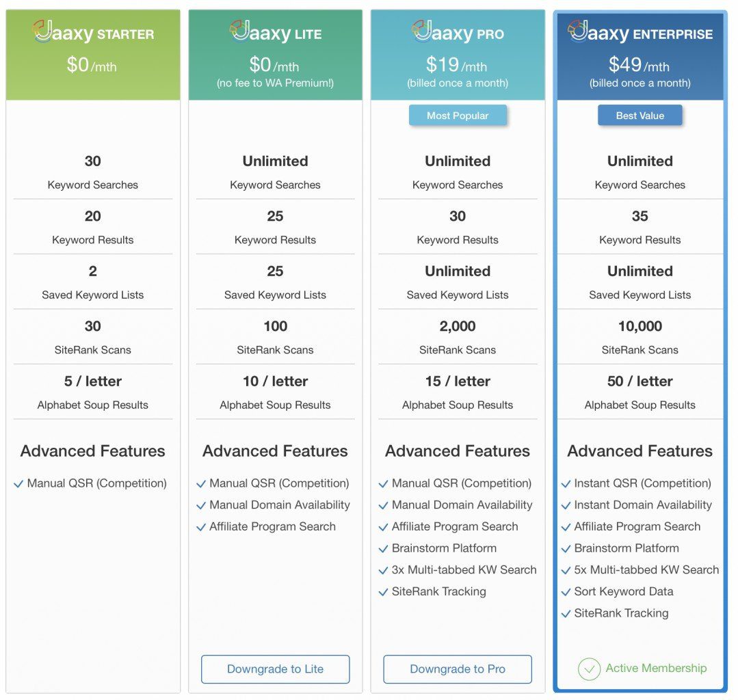Click the Jaaxy Enterprise logo icon
738x700 pixels.
[577, 31]
